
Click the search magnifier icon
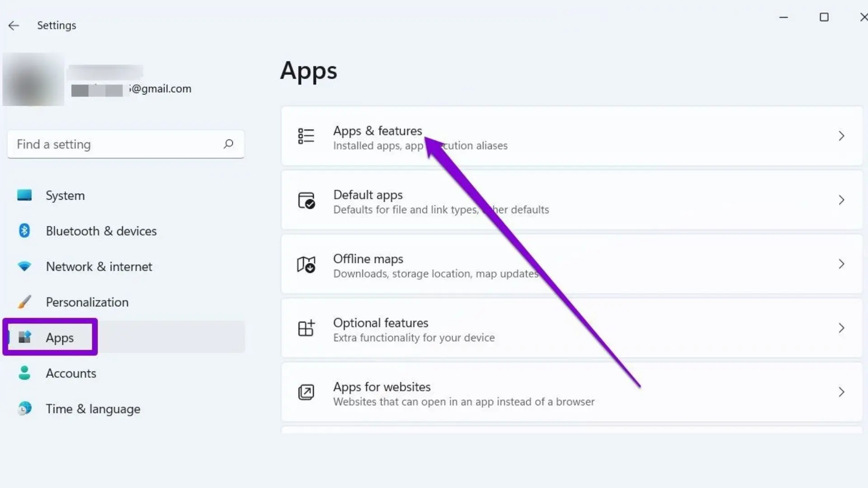(x=228, y=144)
